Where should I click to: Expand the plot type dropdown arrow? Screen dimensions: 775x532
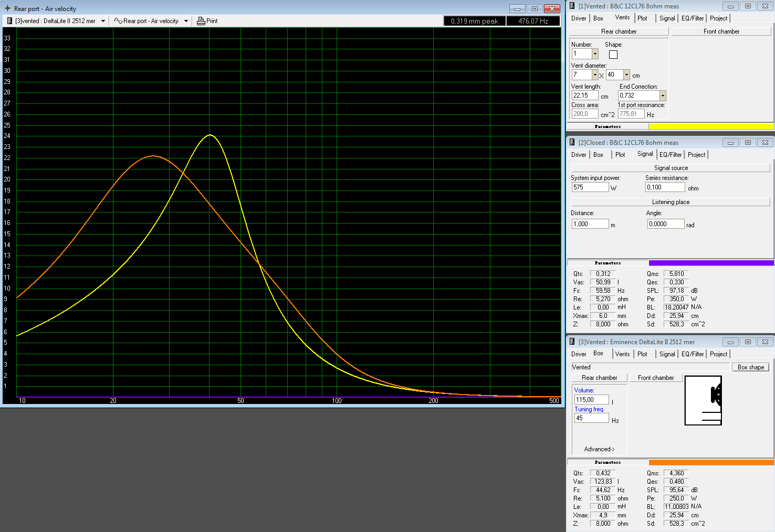tap(186, 21)
